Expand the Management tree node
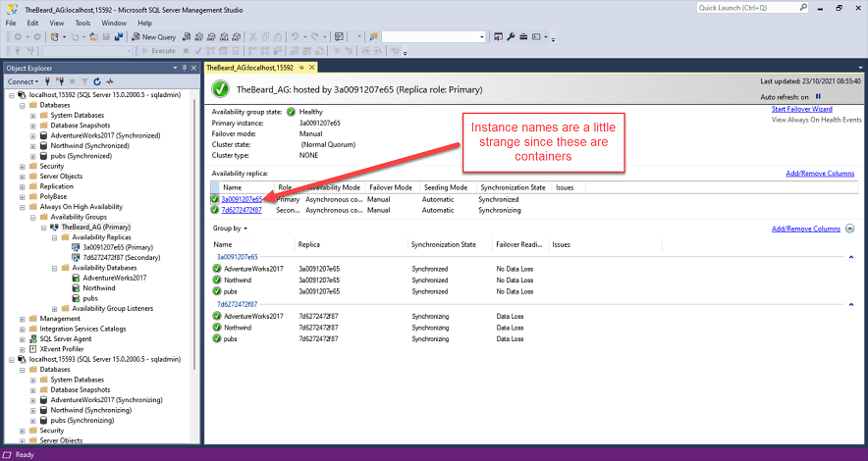868x461 pixels. [x=23, y=319]
